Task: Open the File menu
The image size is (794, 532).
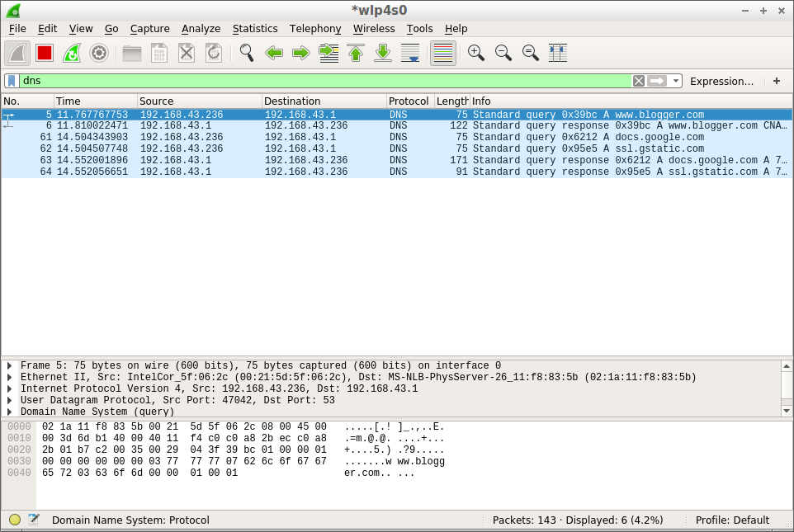Action: click(17, 29)
